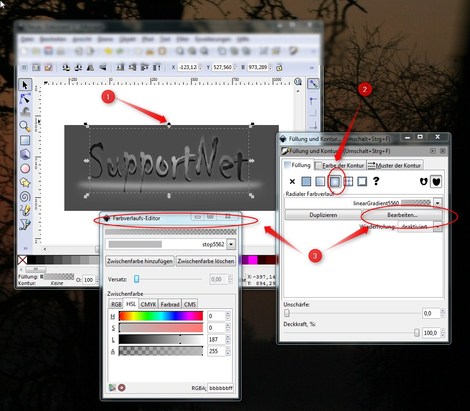This screenshot has width=470, height=411.
Task: Select the 3D Box tool
Action: click(25, 154)
